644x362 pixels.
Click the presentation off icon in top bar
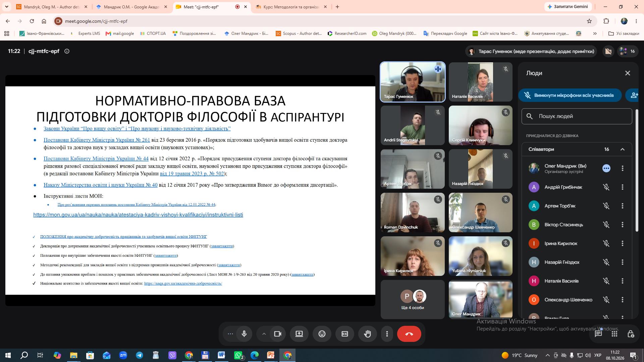(x=608, y=51)
